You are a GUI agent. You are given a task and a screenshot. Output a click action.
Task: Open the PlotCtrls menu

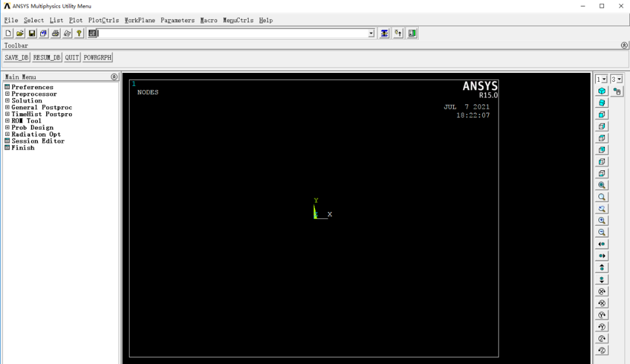pos(104,20)
